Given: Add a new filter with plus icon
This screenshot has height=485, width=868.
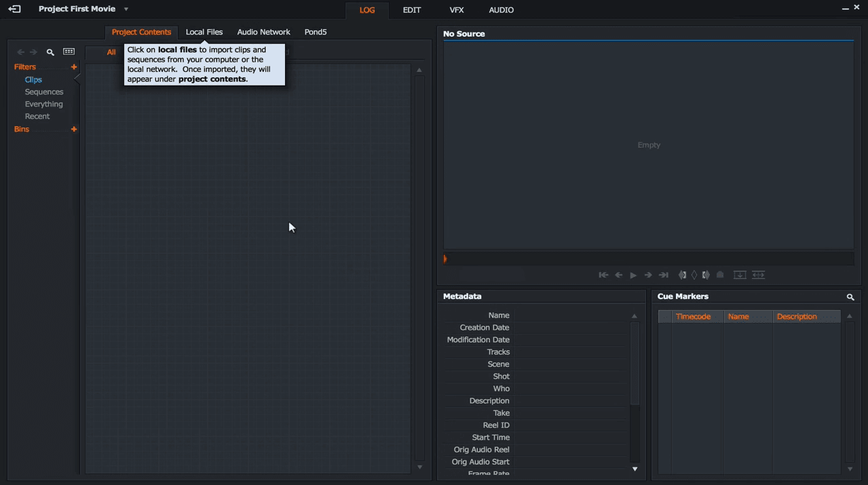Looking at the screenshot, I should [74, 67].
